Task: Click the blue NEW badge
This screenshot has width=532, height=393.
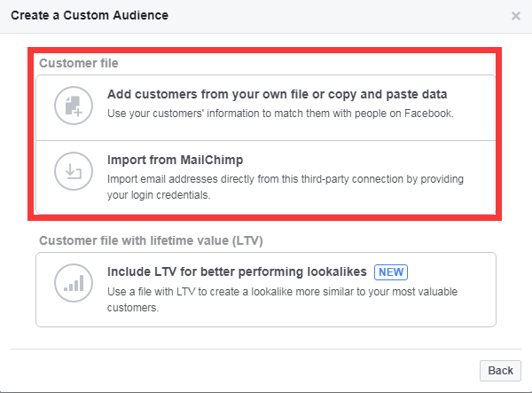Action: coord(391,272)
